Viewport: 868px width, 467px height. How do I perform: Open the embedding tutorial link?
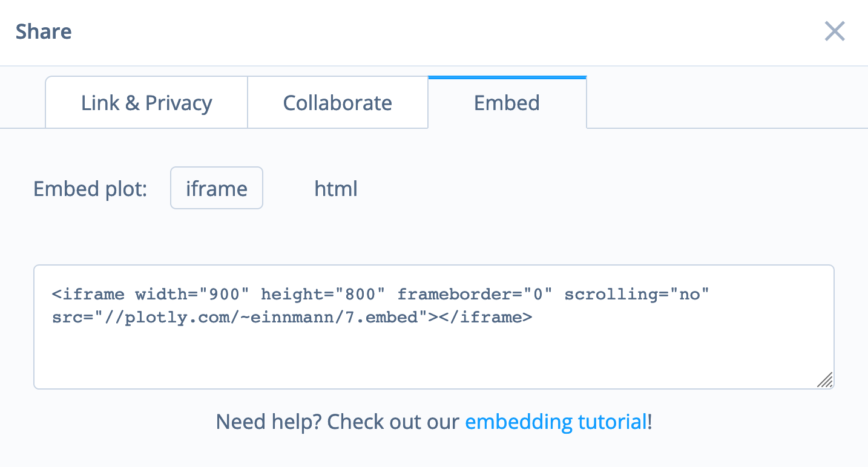[556, 422]
